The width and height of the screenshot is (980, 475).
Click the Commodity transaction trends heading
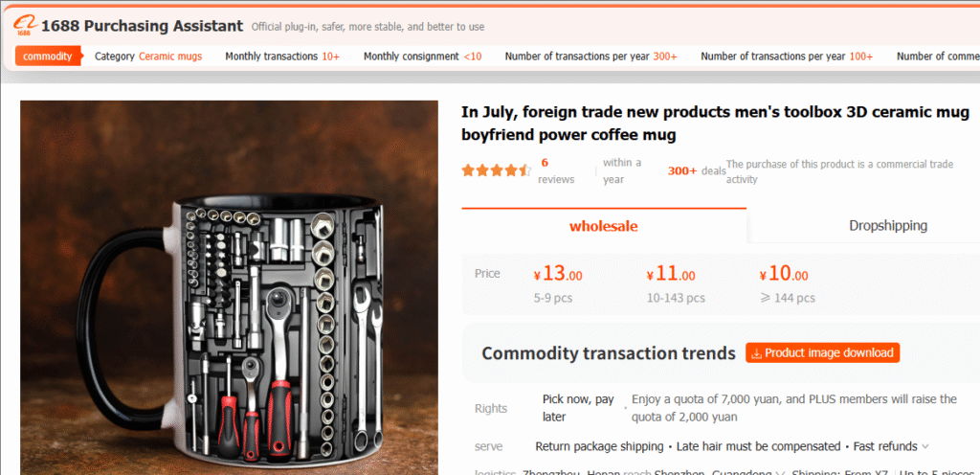[x=608, y=353]
